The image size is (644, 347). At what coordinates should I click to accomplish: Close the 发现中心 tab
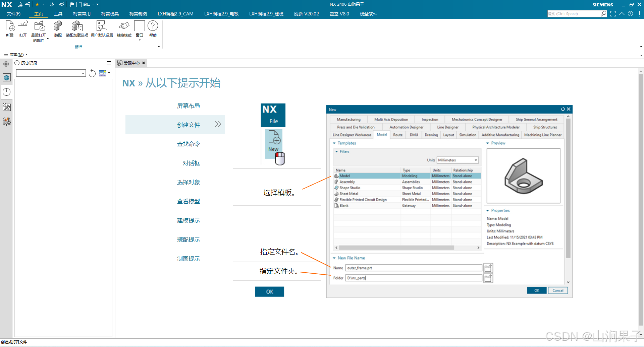[x=144, y=63]
